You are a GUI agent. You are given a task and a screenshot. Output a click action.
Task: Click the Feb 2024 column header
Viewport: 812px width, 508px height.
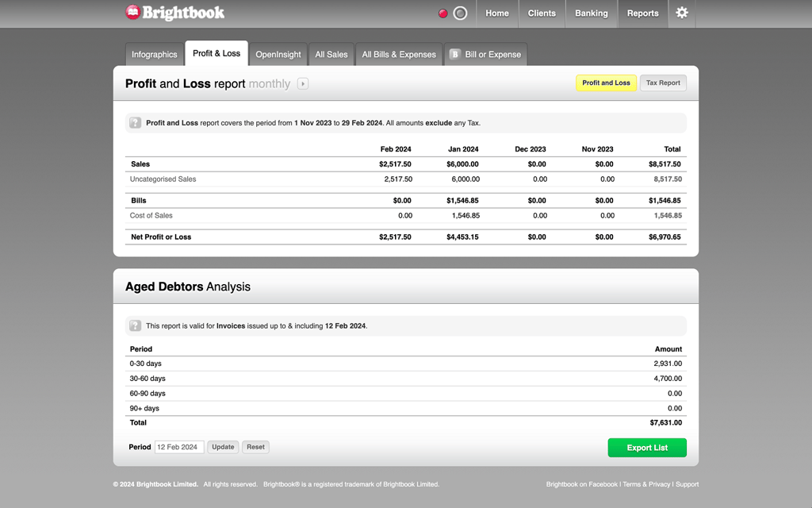(x=396, y=149)
